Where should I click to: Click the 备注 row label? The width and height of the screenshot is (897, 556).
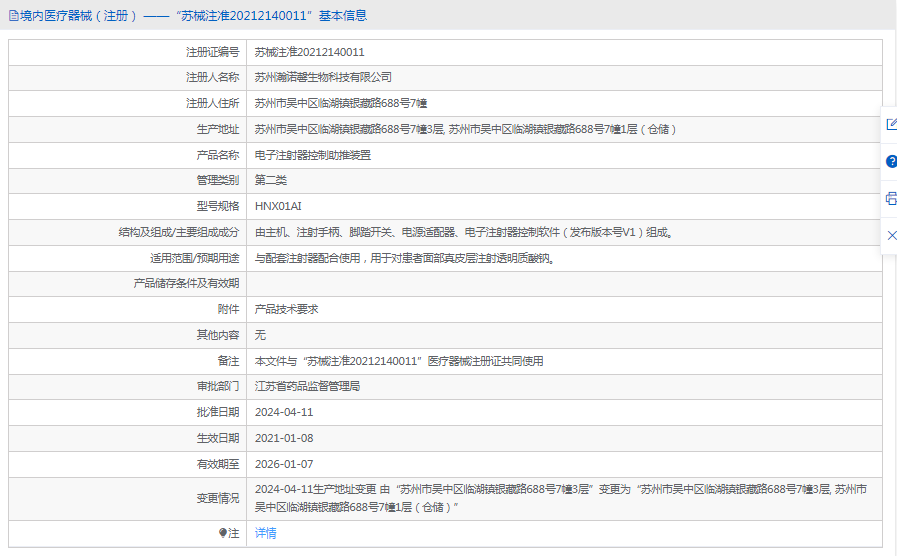tap(228, 362)
